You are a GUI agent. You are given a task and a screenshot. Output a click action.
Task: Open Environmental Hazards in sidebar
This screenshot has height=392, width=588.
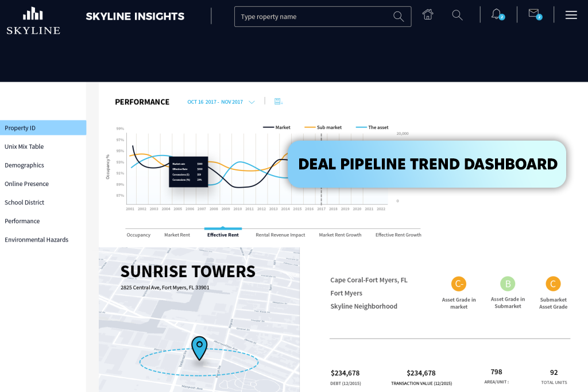point(36,239)
